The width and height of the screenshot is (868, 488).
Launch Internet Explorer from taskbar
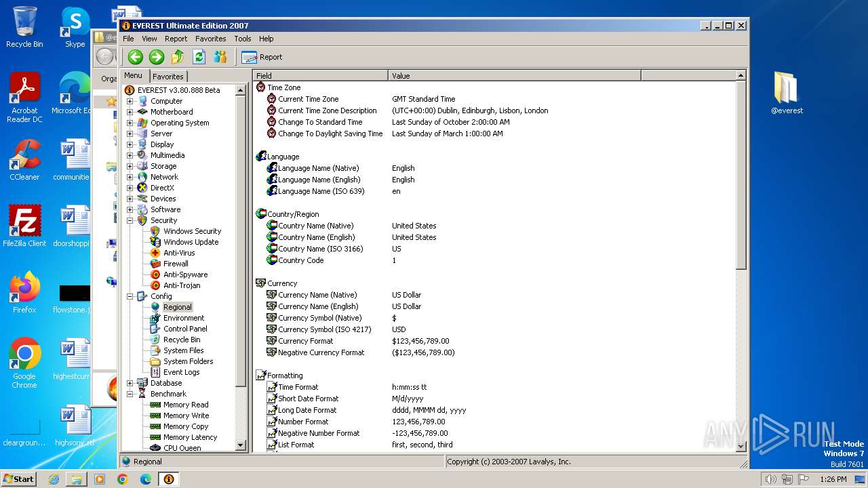(54, 479)
